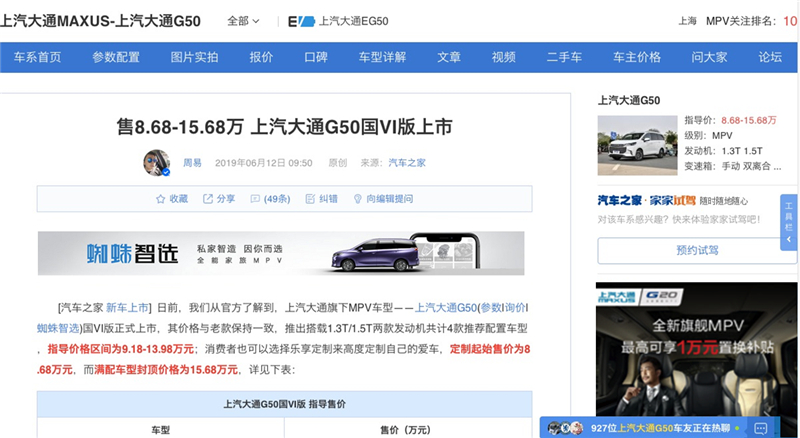800x438 pixels.
Task: Click the 上汽大通MAXUS-上汽大通G50 page title
Action: click(x=101, y=21)
